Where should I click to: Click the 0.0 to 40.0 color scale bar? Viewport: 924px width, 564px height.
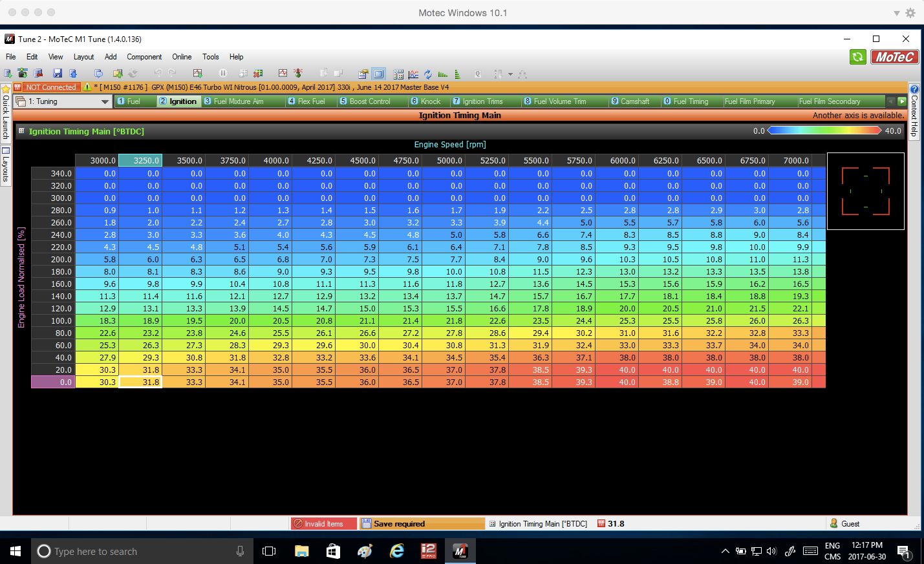[x=824, y=131]
